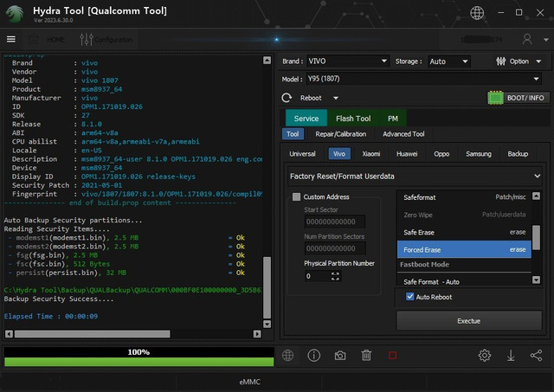Click the BOOT/ INFO button
Image resolution: width=554 pixels, height=392 pixels.
click(x=525, y=98)
